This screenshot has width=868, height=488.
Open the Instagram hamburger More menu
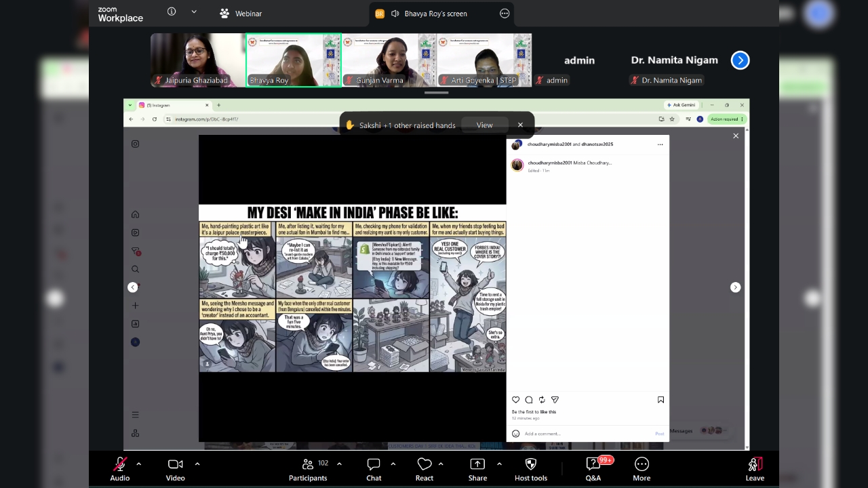click(135, 415)
